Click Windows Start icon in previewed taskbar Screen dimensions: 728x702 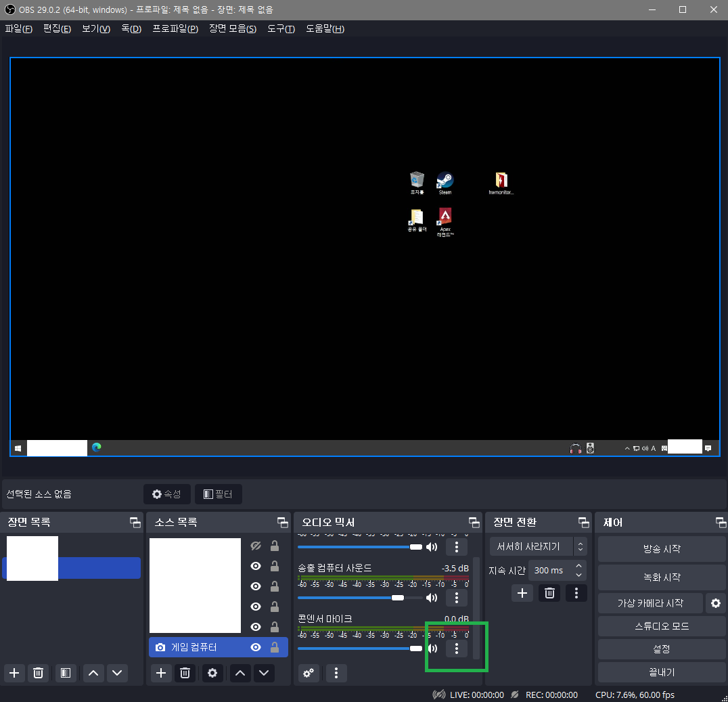point(18,448)
